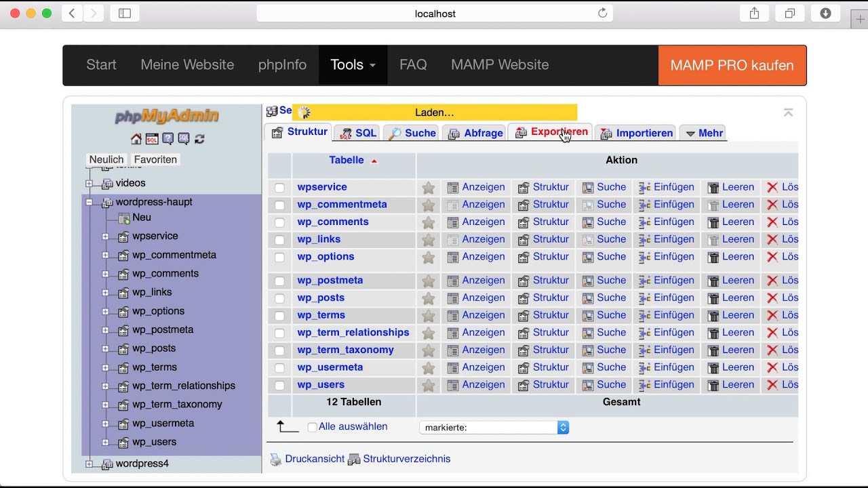Image resolution: width=868 pixels, height=488 pixels.
Task: Check the wp_links table checkbox
Action: (279, 240)
